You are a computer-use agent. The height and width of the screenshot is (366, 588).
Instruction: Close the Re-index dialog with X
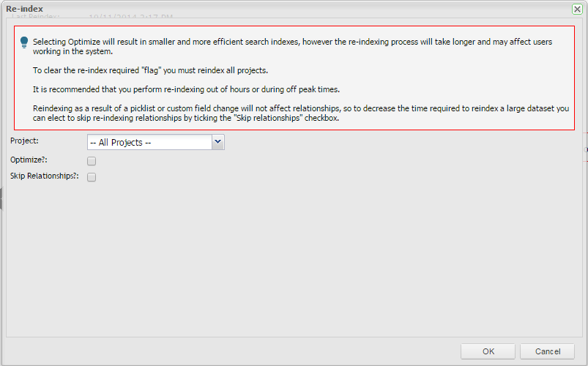577,9
